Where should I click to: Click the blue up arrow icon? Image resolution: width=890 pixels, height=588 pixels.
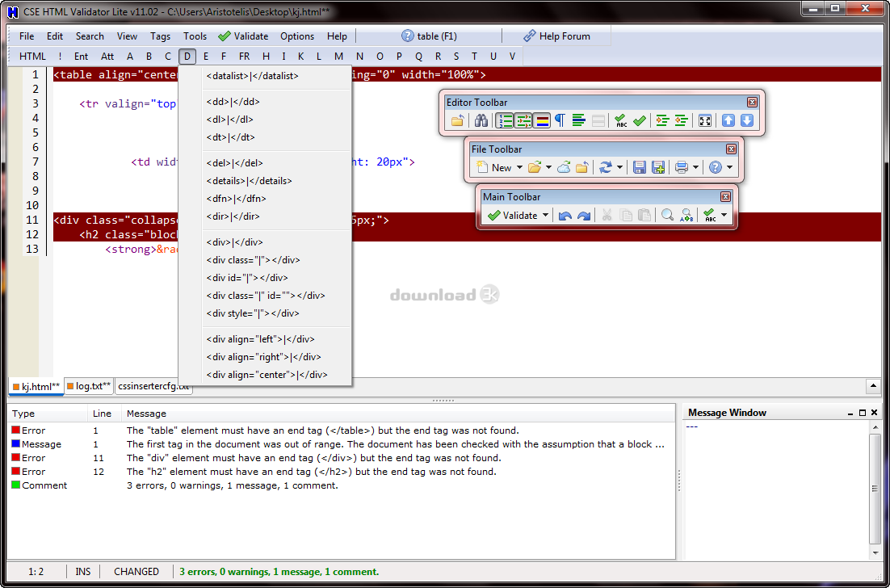[x=728, y=120]
